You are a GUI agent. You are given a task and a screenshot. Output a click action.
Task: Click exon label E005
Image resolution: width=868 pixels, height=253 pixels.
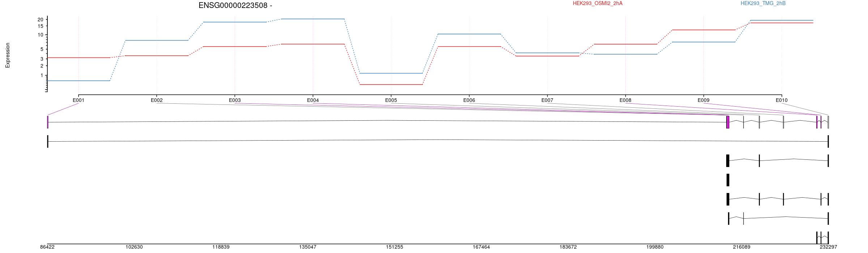(x=391, y=100)
